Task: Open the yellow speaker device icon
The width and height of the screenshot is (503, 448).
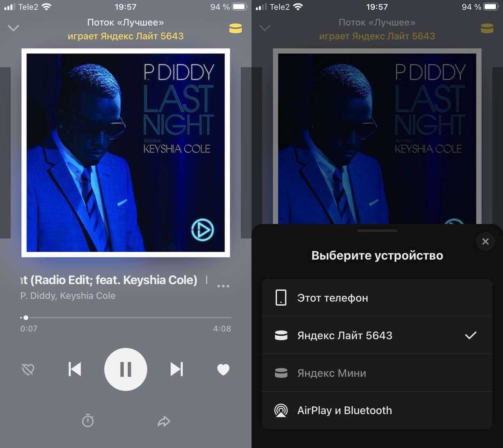Action: coord(235,28)
